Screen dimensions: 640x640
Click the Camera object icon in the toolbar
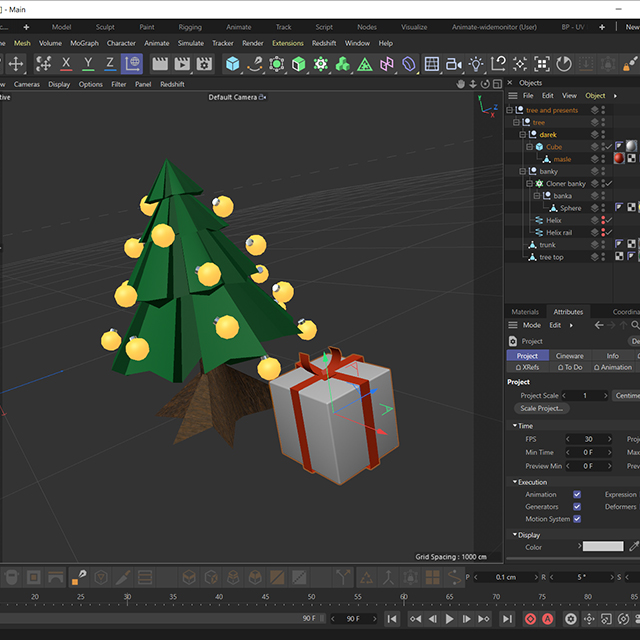[x=453, y=64]
